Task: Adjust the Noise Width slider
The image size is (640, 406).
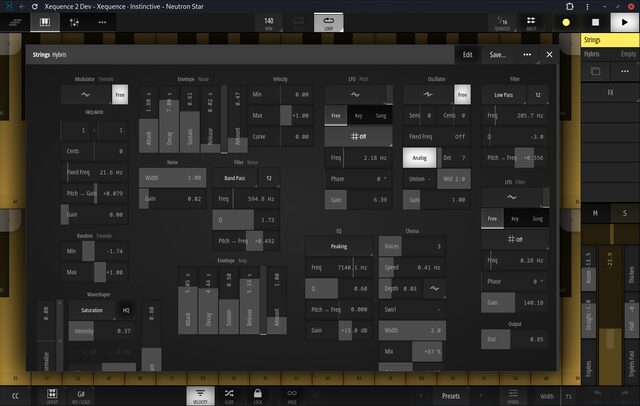Action: coord(173,178)
